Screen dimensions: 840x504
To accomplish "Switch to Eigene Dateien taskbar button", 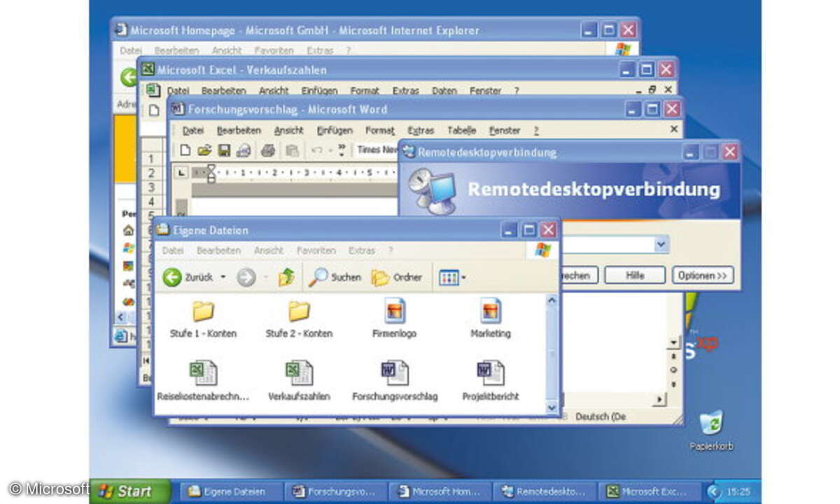I will click(x=232, y=491).
